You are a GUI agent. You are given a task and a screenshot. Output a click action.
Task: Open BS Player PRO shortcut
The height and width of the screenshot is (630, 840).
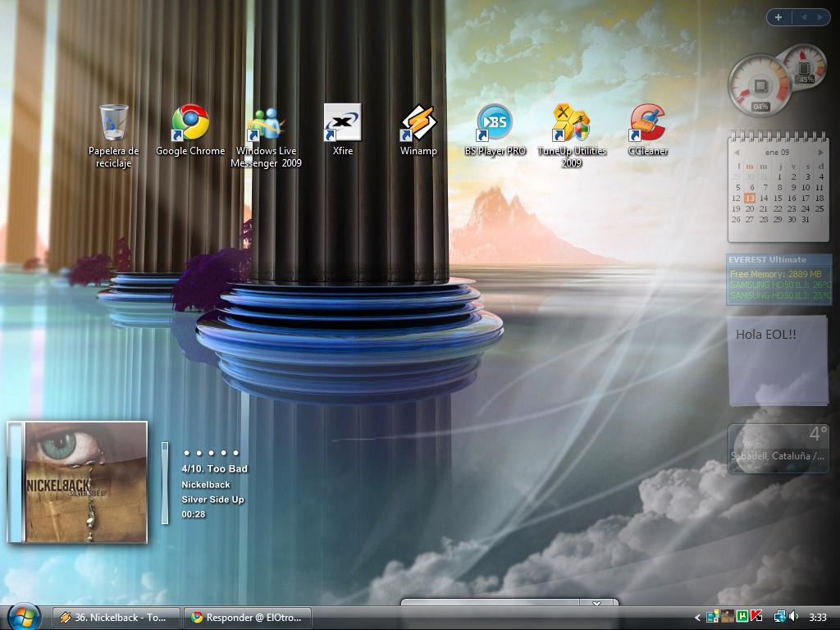495,123
